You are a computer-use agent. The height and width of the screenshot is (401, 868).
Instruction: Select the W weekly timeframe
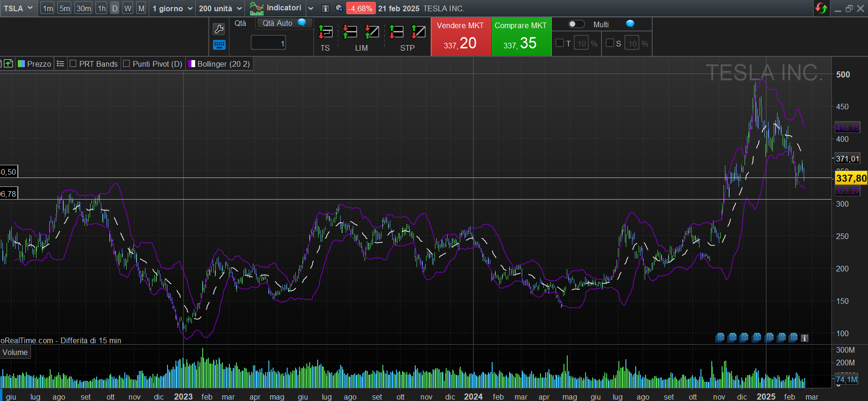[128, 8]
